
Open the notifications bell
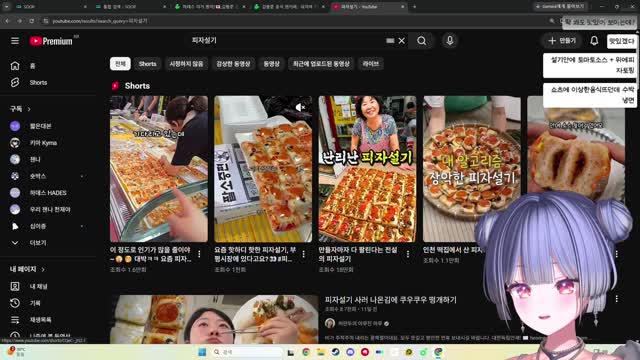point(594,41)
